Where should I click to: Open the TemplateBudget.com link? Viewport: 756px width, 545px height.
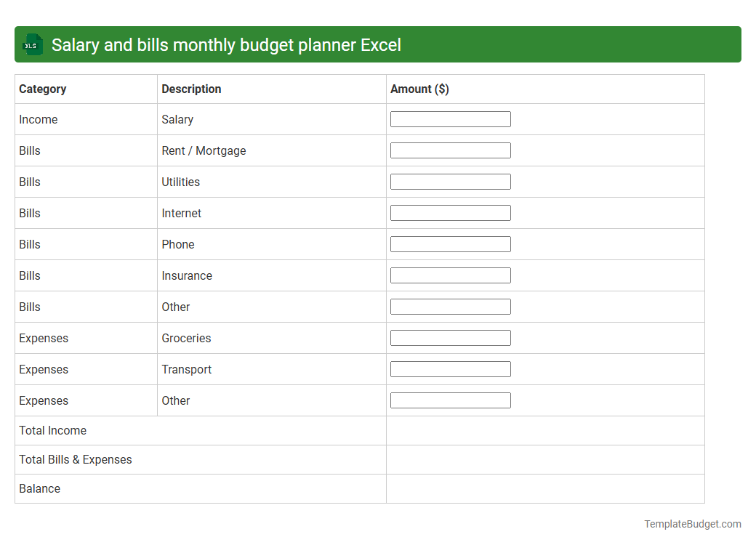click(x=692, y=523)
